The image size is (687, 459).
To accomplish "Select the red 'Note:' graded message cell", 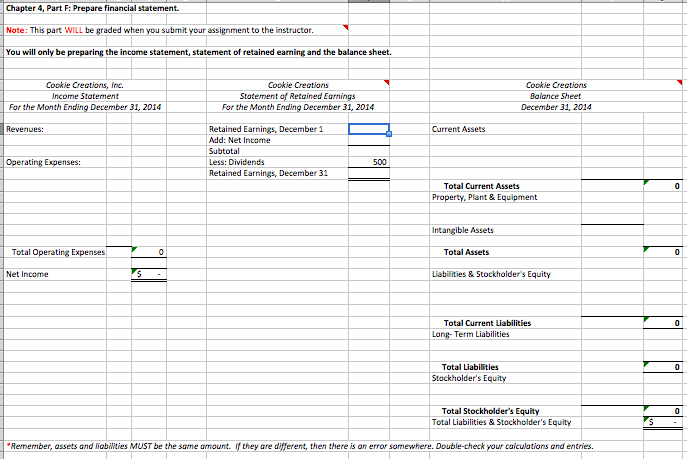I will pyautogui.click(x=160, y=30).
